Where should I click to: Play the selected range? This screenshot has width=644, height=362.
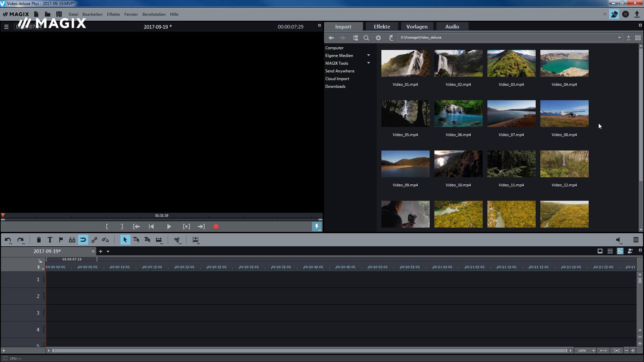click(x=186, y=227)
